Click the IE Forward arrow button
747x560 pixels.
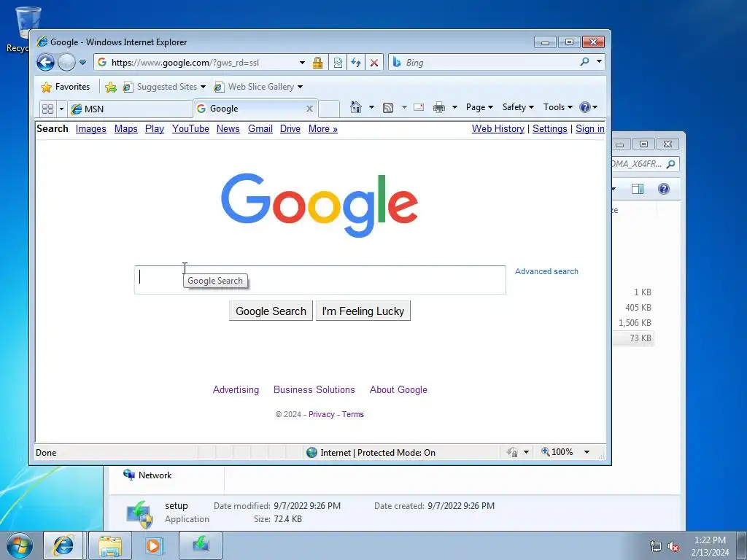pos(66,63)
